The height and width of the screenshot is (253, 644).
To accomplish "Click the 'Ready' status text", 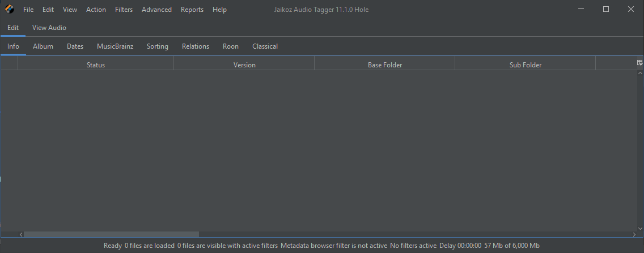I will pos(113,246).
